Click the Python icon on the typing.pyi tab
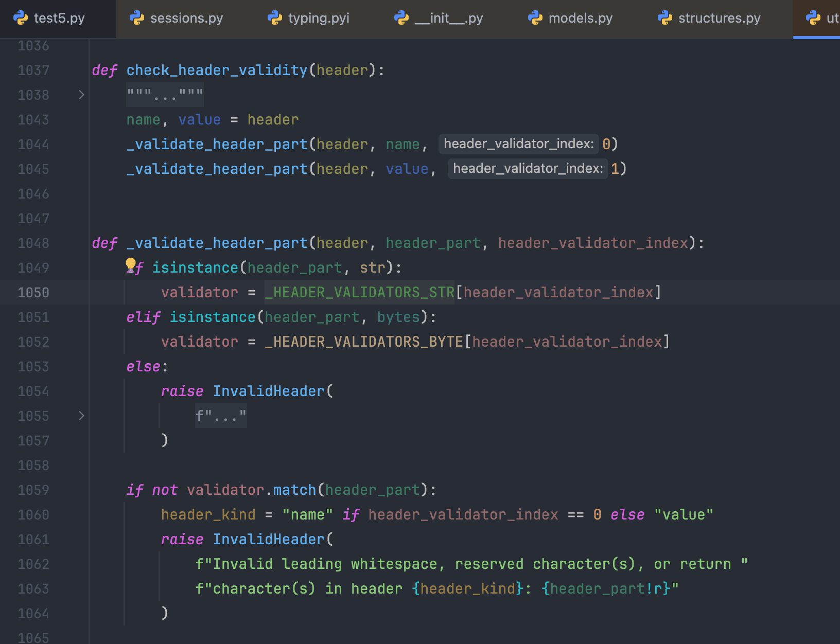 [275, 18]
